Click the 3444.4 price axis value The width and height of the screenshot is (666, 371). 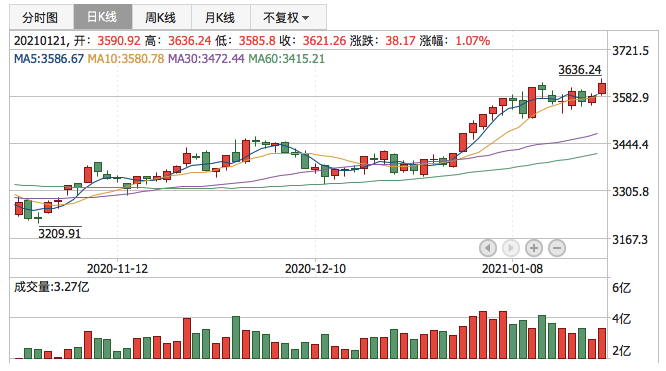point(630,144)
